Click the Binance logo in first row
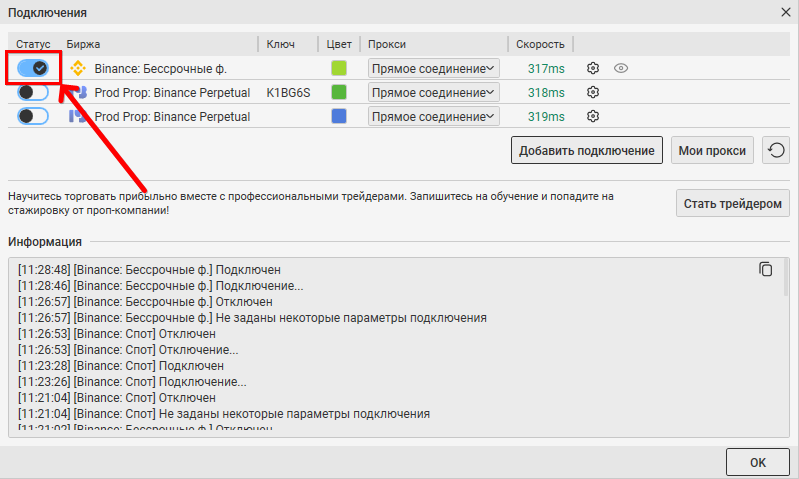The width and height of the screenshot is (799, 479). (x=77, y=68)
